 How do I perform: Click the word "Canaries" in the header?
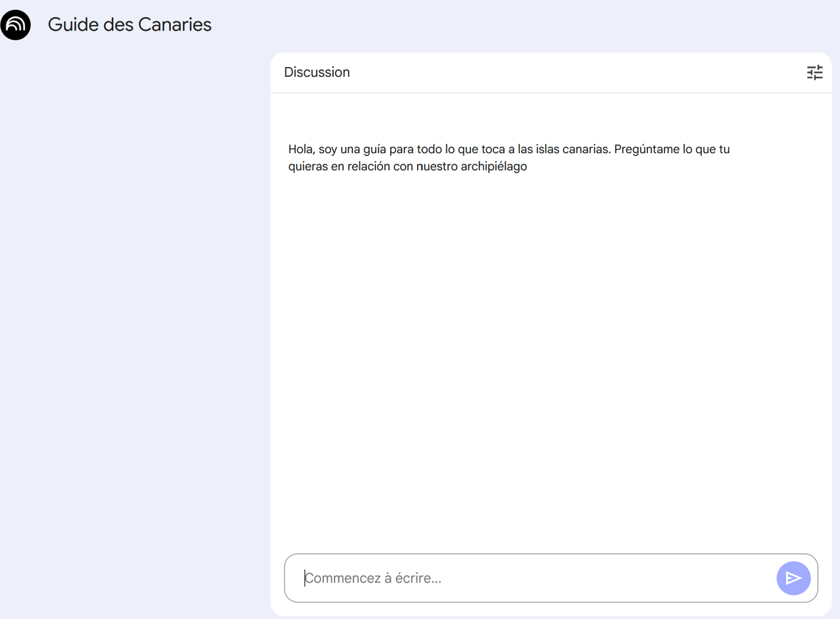[174, 25]
